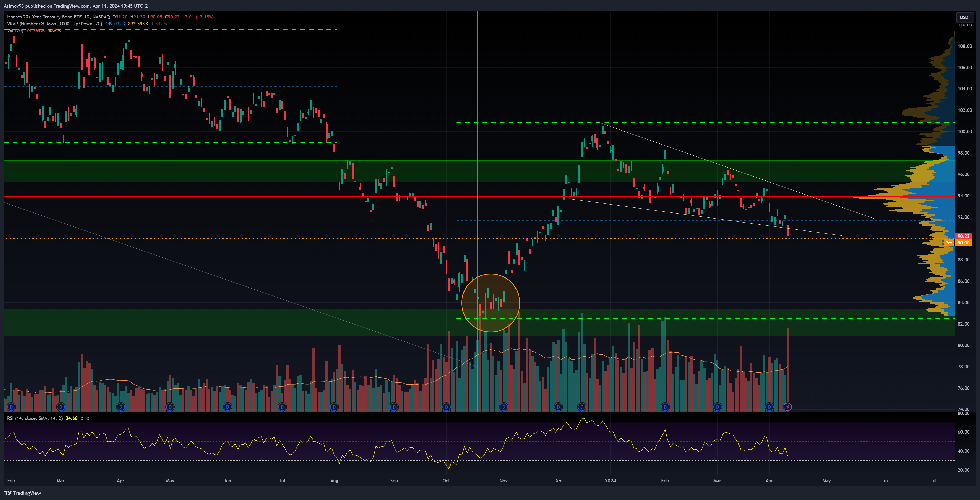Click the rightmost blue dividend 'D' marker
The height and width of the screenshot is (500, 980).
[769, 407]
